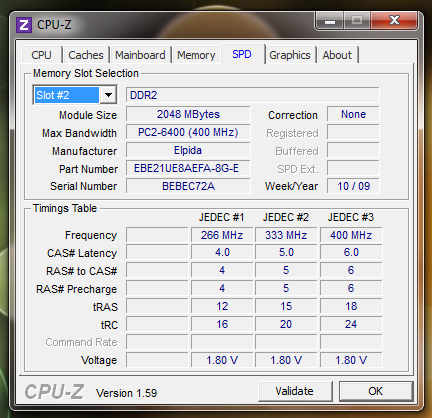Switch to the Caches tab
This screenshot has height=418, width=435.
pyautogui.click(x=86, y=55)
